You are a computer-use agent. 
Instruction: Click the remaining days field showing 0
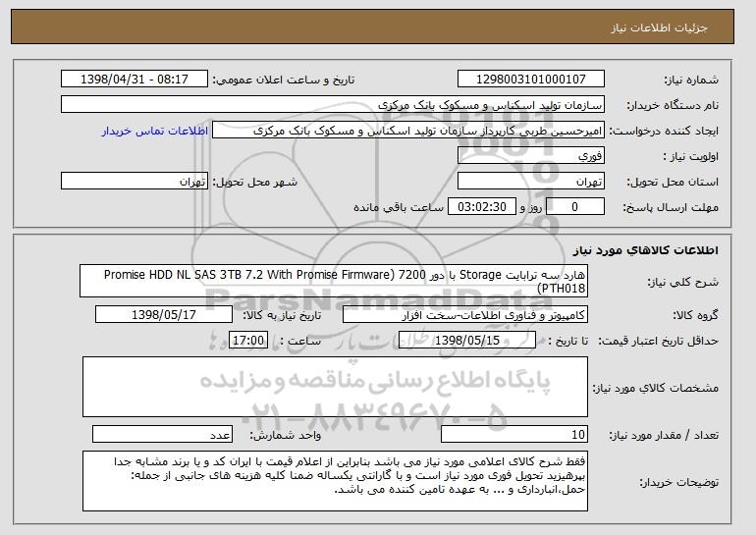point(574,207)
